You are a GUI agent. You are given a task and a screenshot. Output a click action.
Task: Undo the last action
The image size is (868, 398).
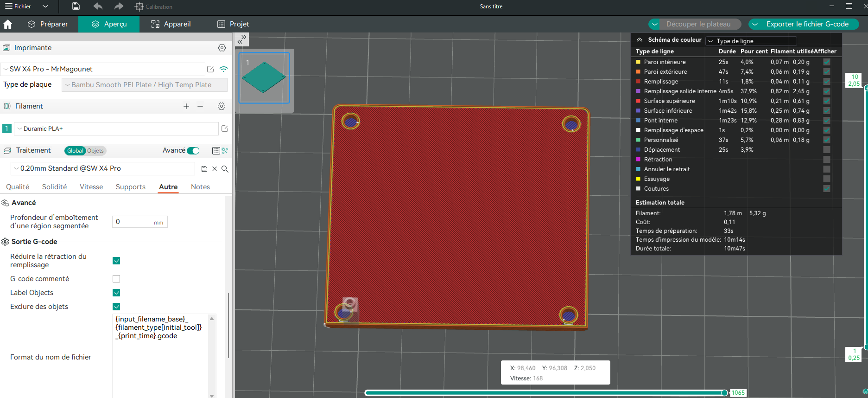tap(98, 6)
